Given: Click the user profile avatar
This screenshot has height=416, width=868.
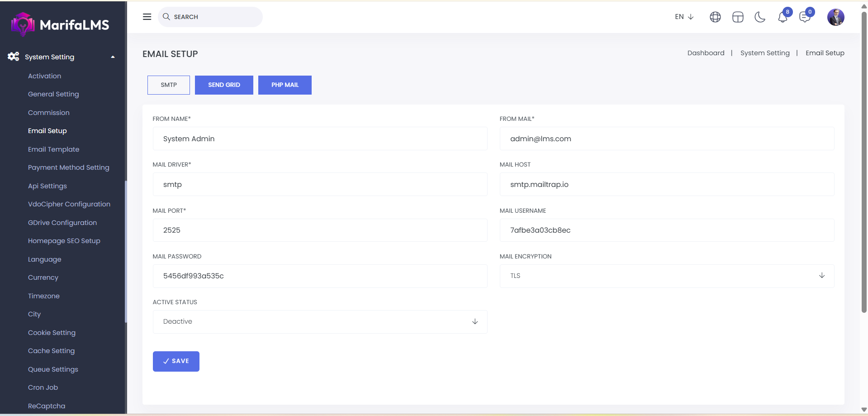Looking at the screenshot, I should [835, 17].
